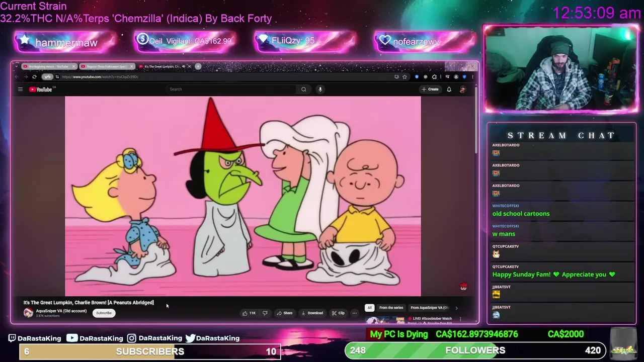Open AquaSniper VA channel avatar
Screen dimensions: 644x362
pyautogui.click(x=28, y=313)
